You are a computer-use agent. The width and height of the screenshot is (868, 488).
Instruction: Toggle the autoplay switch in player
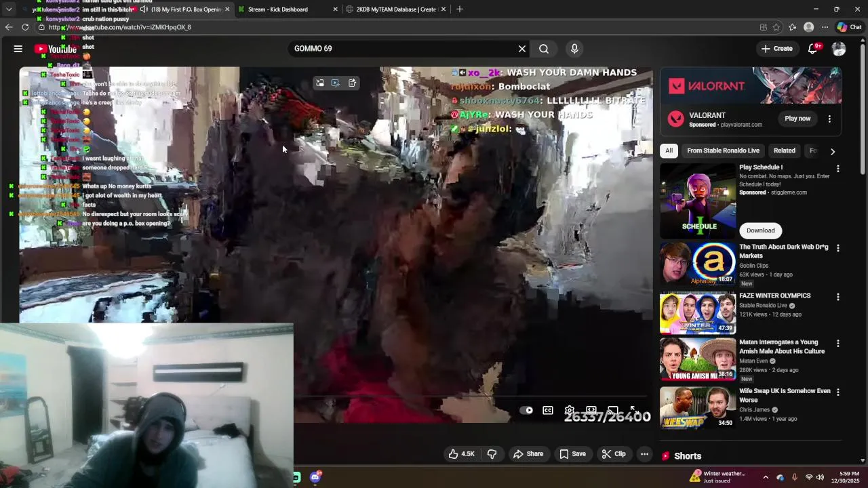(x=526, y=410)
